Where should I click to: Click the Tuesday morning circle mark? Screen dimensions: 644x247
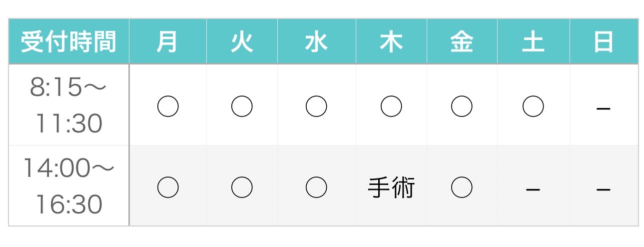[242, 106]
